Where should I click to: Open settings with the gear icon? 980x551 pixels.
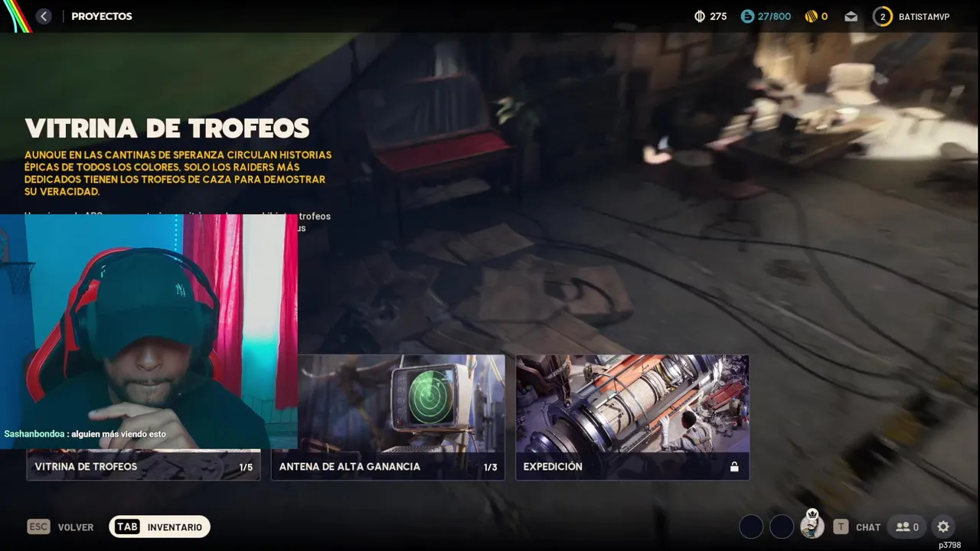coord(943,527)
